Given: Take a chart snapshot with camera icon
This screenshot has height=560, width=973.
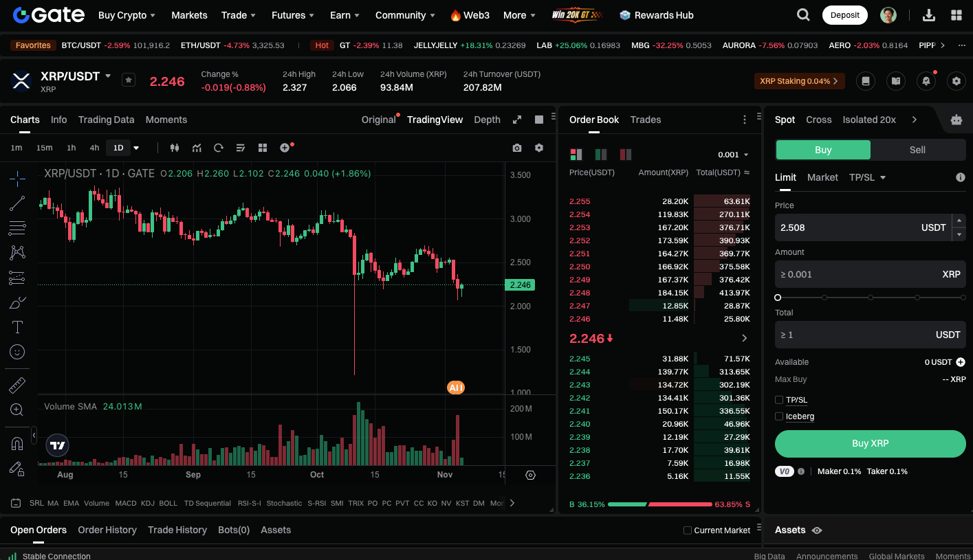Looking at the screenshot, I should coord(517,148).
